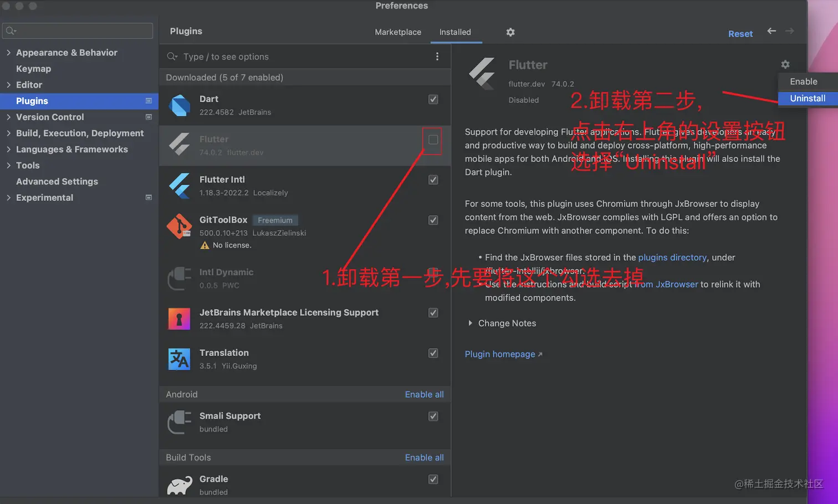
Task: Open the Plugin homepage link
Action: coord(499,354)
